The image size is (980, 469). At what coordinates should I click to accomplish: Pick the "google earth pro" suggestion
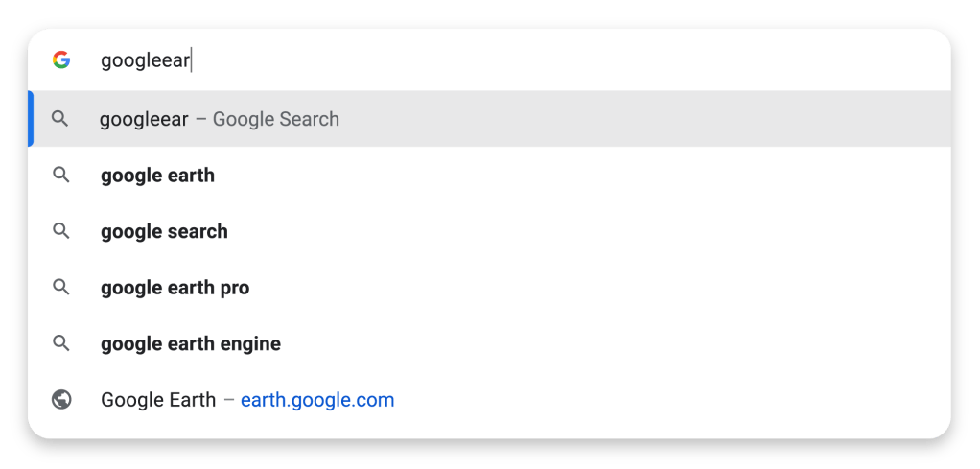coord(175,288)
